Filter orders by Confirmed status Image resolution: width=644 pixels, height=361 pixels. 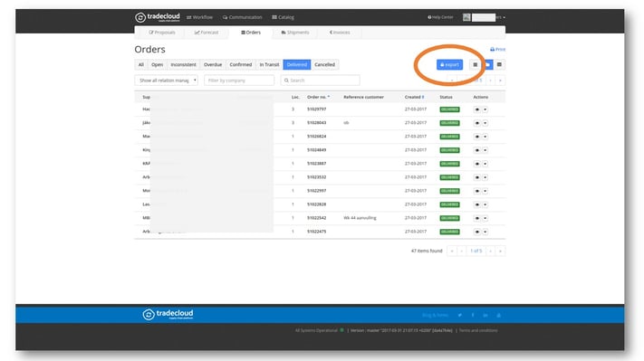pos(241,64)
